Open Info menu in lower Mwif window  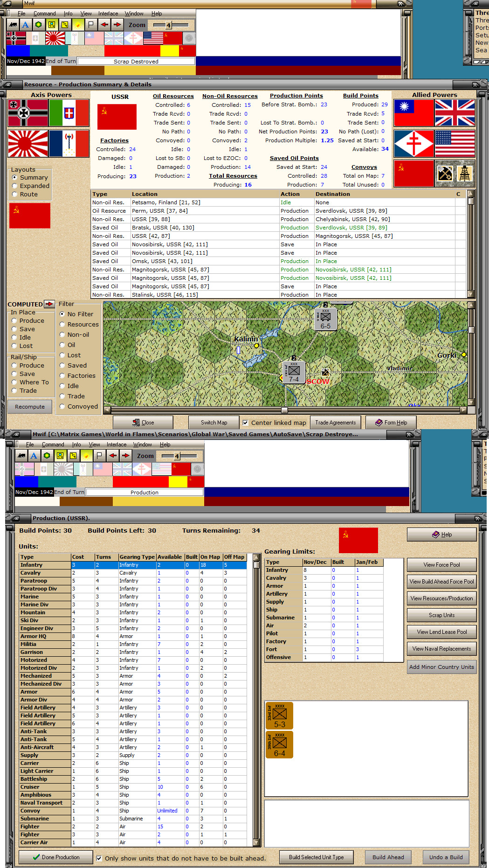click(x=76, y=444)
